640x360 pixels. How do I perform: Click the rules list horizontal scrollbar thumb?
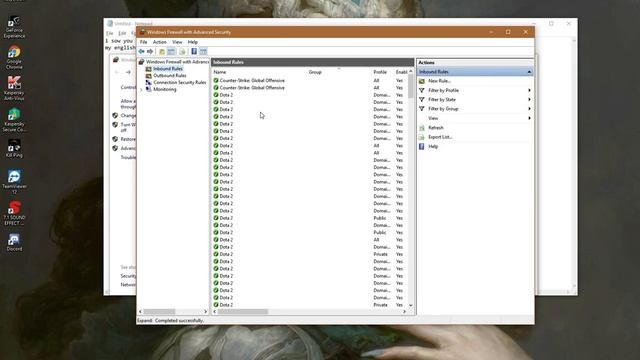pos(242,312)
